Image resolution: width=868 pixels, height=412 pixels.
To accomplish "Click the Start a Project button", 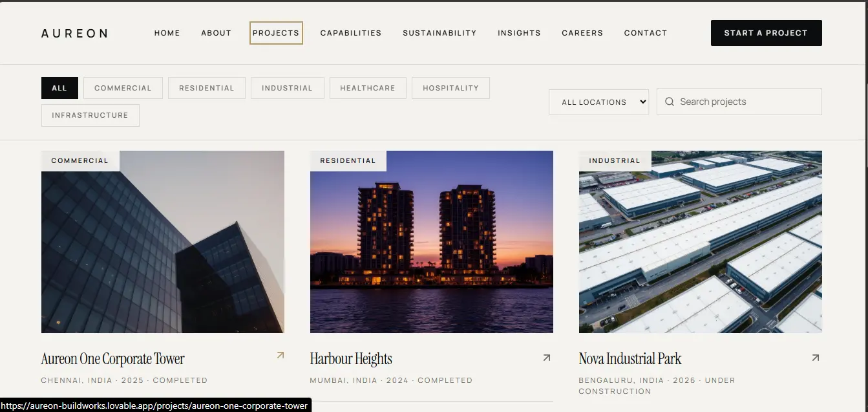I will click(x=766, y=33).
